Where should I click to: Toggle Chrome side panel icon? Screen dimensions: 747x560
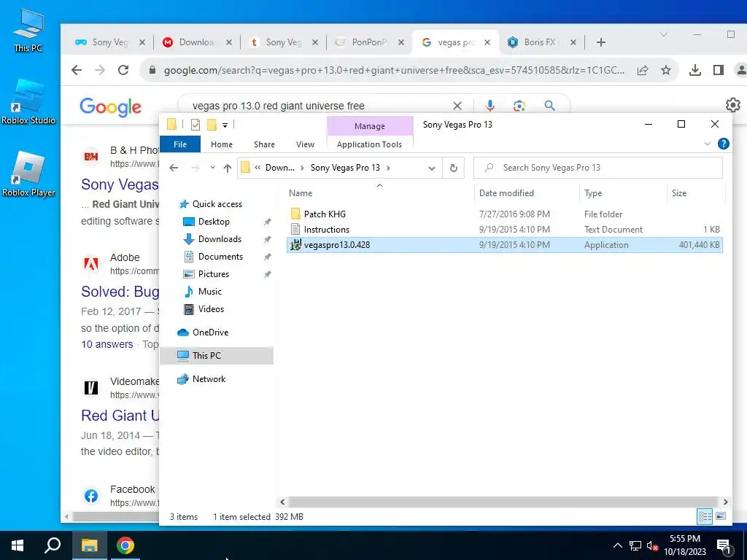719,71
